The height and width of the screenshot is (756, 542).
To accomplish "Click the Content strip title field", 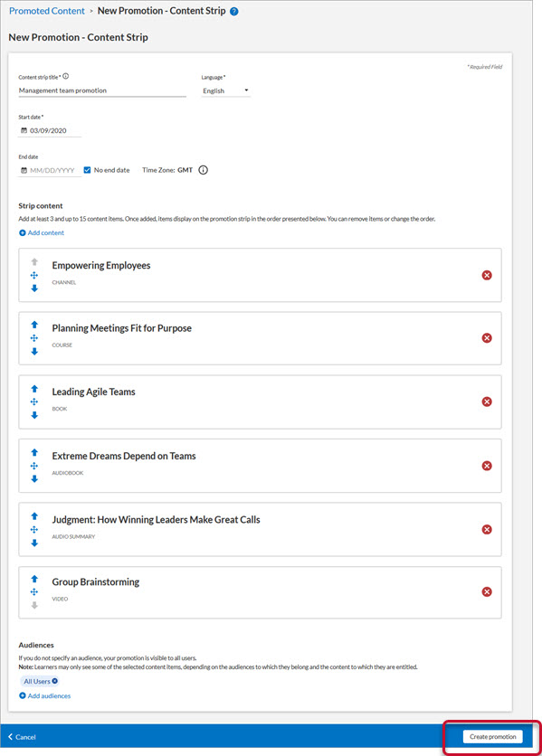I will pos(102,90).
